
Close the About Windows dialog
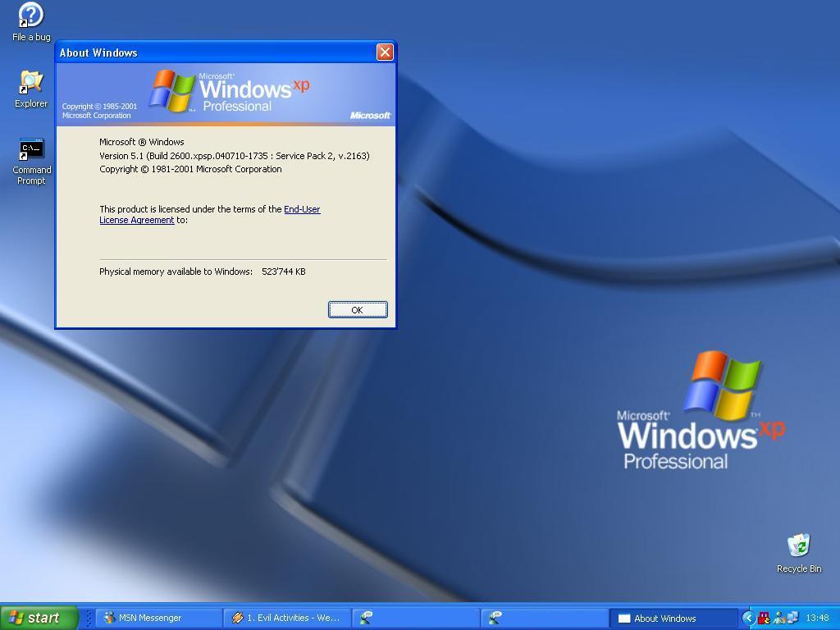(x=385, y=52)
